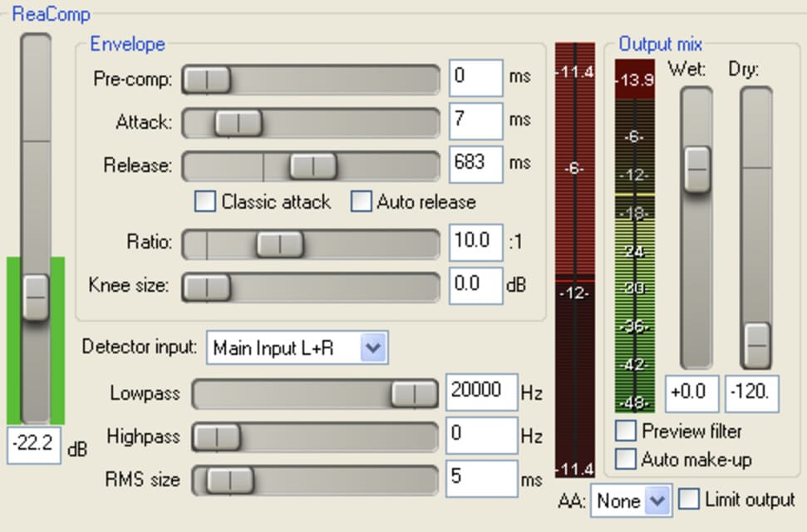Enable the Classic attack checkbox
Screen dimensions: 807x532
[x=204, y=201]
